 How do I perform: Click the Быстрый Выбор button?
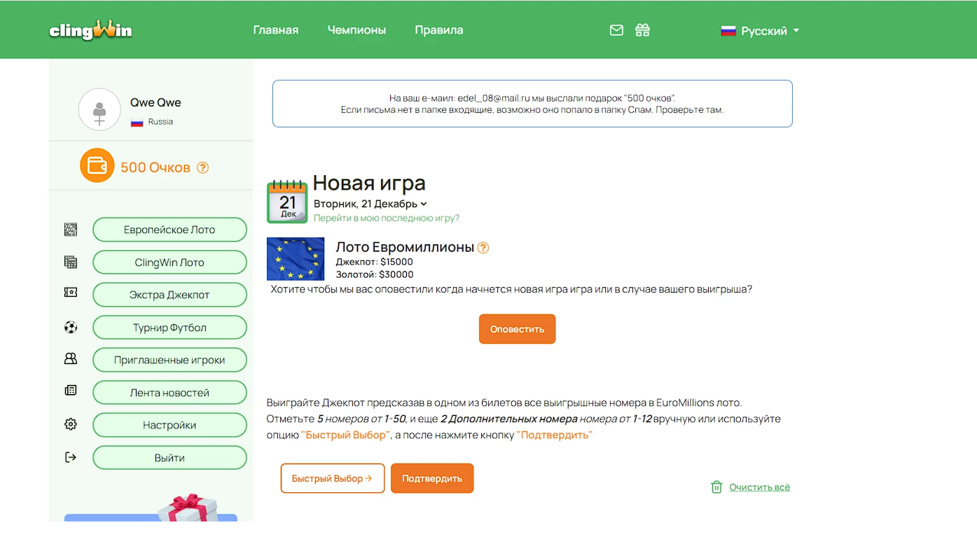(x=333, y=478)
